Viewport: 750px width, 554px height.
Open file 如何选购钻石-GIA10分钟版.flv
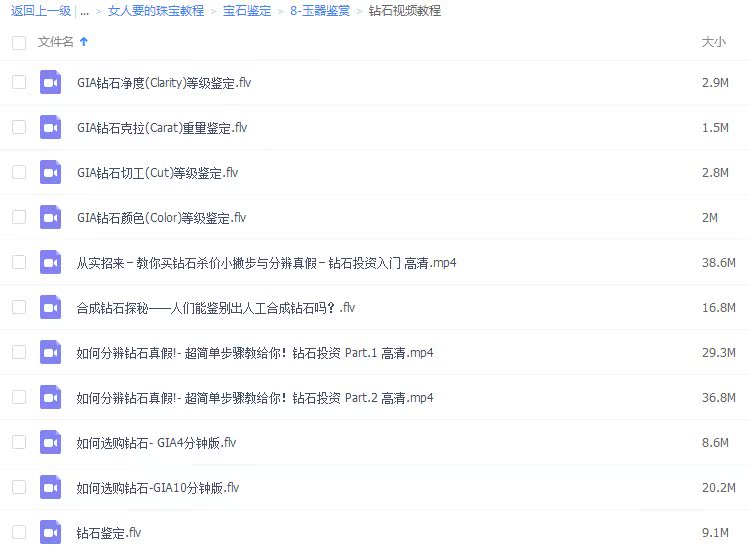tap(158, 488)
